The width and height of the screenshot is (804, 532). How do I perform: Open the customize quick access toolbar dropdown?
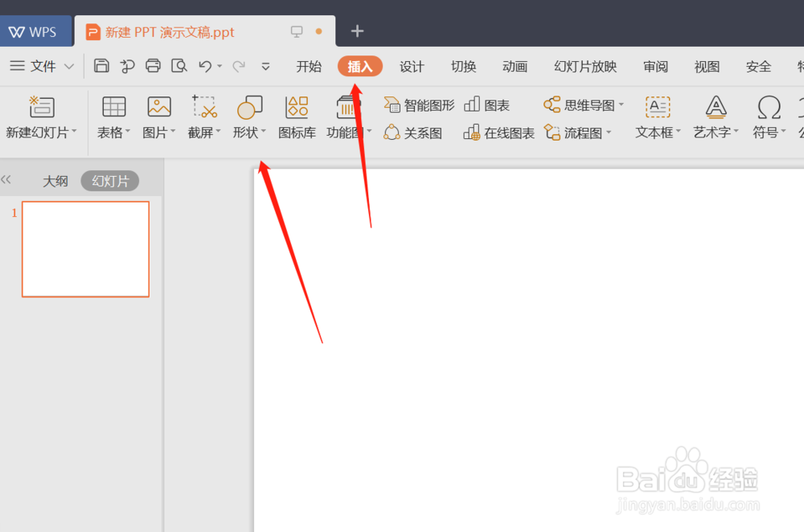tap(265, 66)
